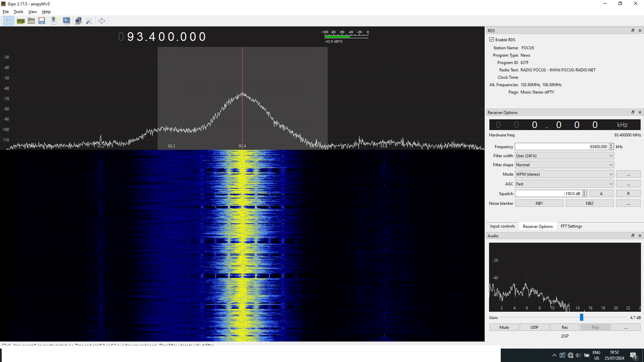Toggle the NB1 noise blanker button

[539, 203]
